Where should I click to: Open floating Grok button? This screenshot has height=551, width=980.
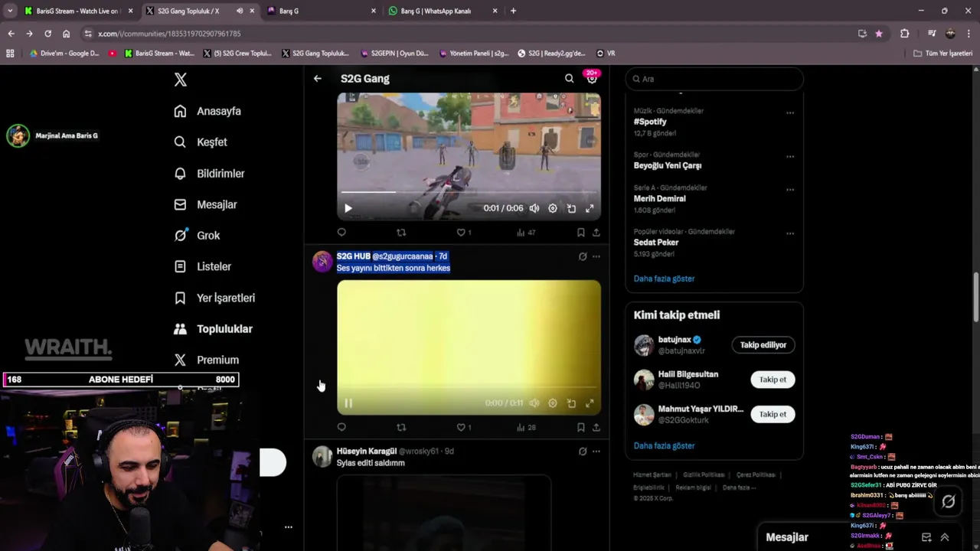click(948, 501)
